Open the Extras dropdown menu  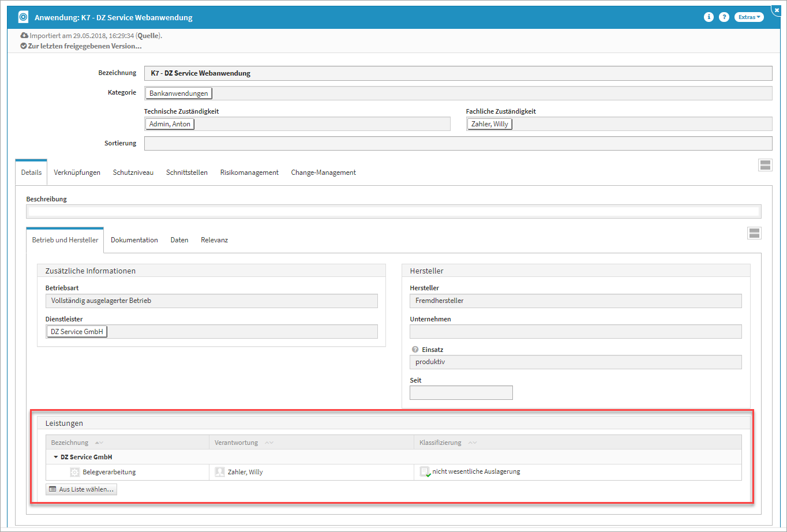point(749,17)
